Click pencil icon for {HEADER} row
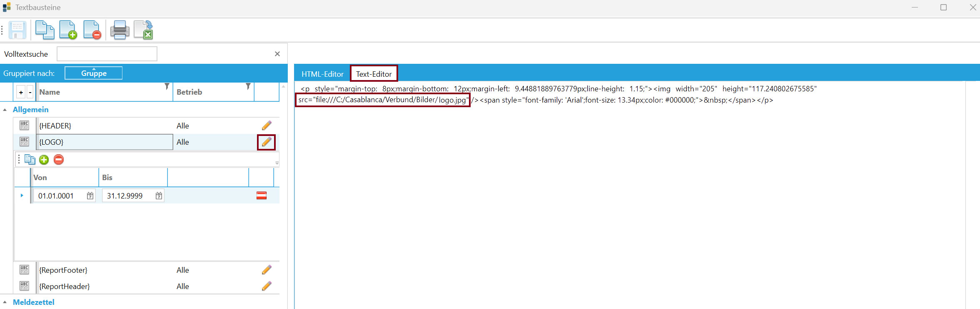980x309 pixels. [267, 126]
